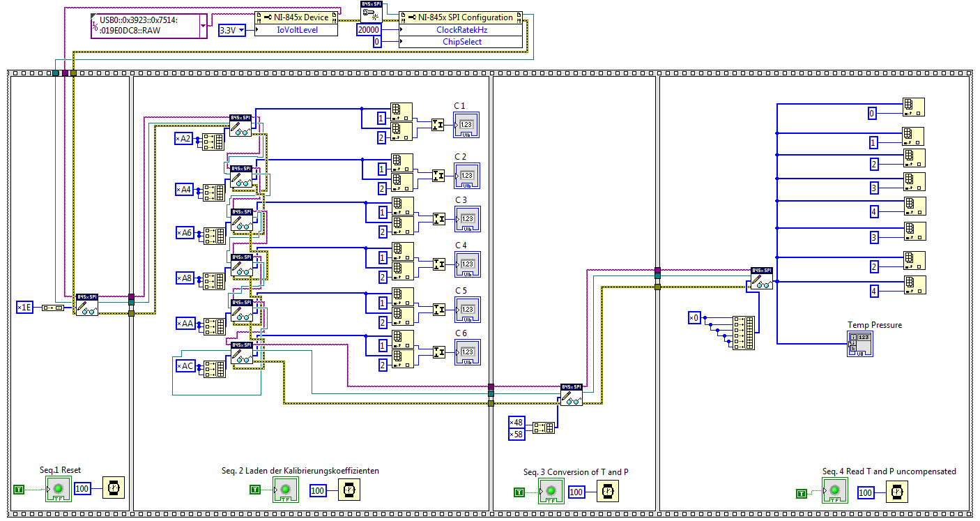Click the NI-845x Device node header
The width and height of the screenshot is (980, 521).
point(296,17)
